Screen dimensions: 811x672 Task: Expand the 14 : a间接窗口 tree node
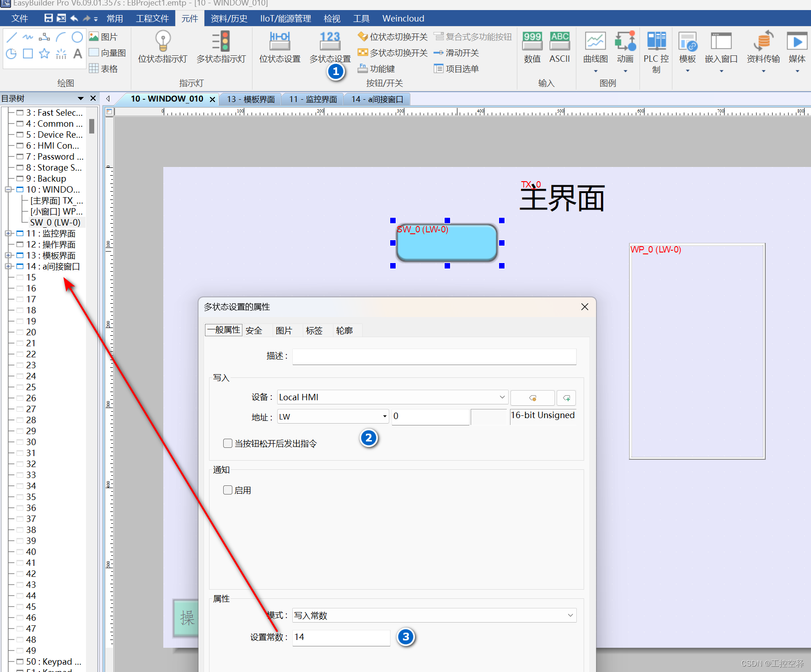[x=8, y=266]
